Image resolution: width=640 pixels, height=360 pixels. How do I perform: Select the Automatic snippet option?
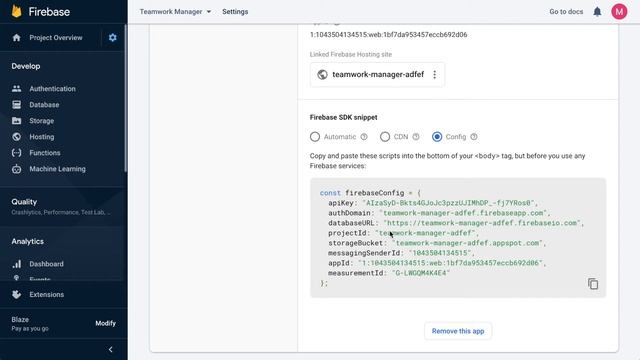pos(315,137)
